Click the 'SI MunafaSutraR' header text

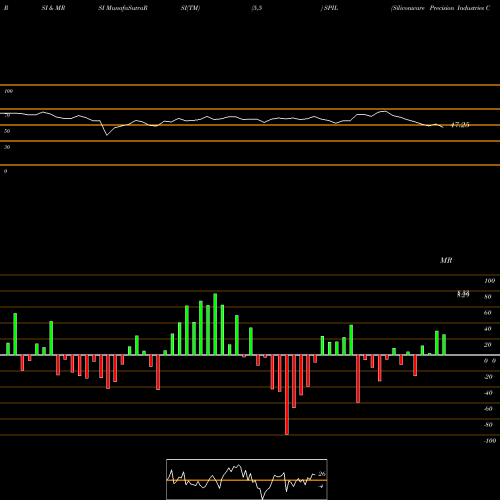pos(123,8)
